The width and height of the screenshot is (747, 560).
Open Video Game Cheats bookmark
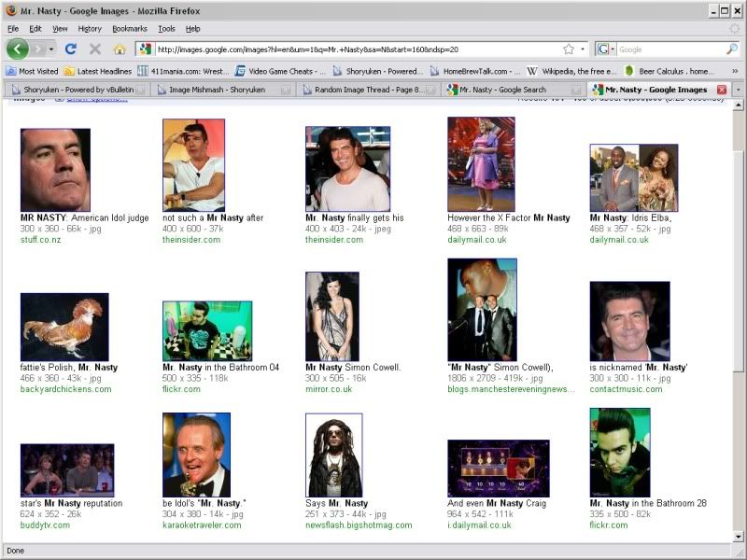(280, 71)
